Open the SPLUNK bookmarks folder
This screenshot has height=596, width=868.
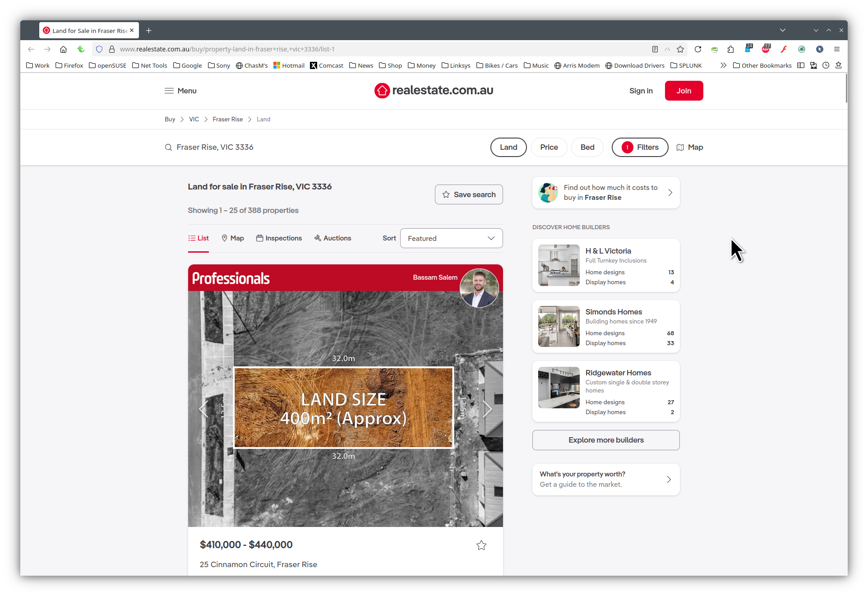[x=686, y=65]
